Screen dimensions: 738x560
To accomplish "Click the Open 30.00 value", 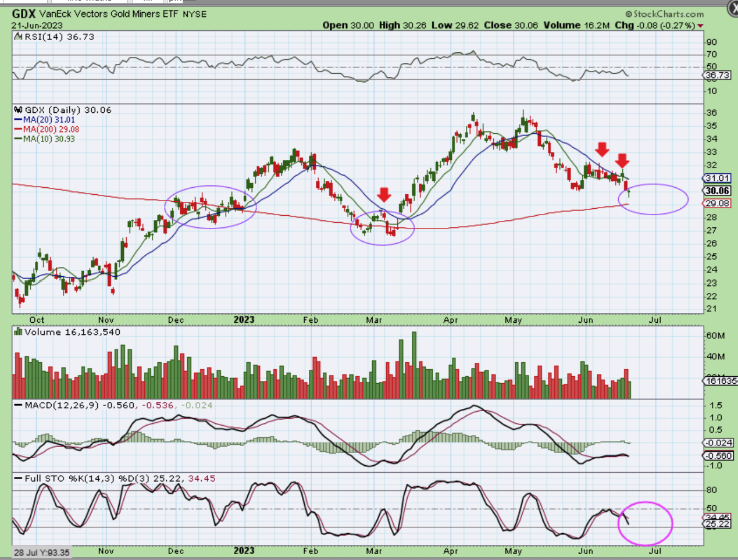I will click(349, 25).
